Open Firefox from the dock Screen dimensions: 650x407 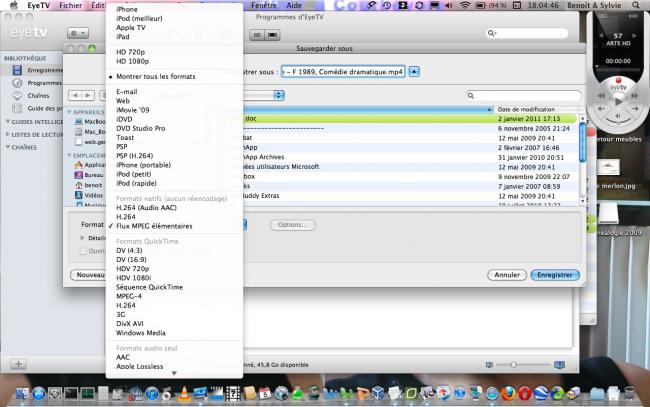tap(508, 393)
